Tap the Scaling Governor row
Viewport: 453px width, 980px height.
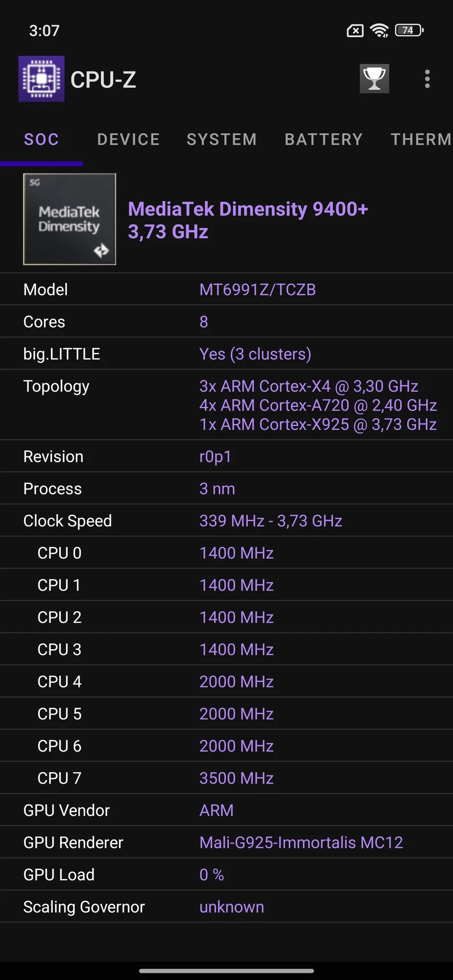tap(226, 906)
